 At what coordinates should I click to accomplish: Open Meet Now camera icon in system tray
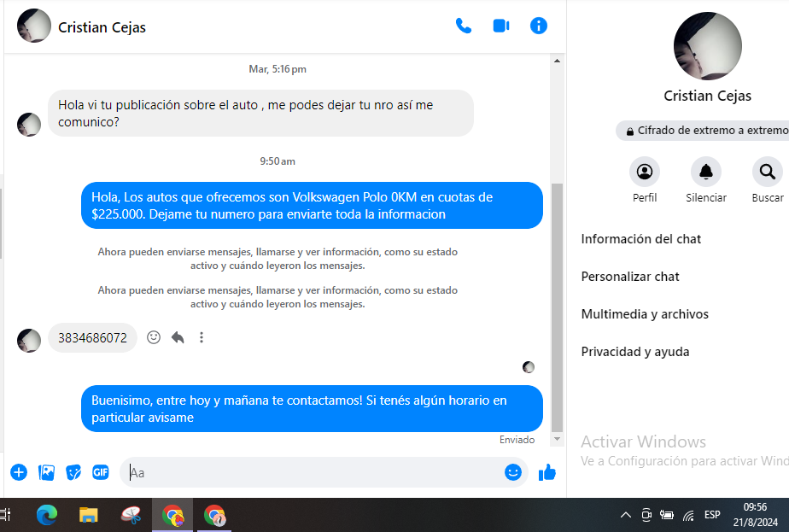(x=646, y=515)
